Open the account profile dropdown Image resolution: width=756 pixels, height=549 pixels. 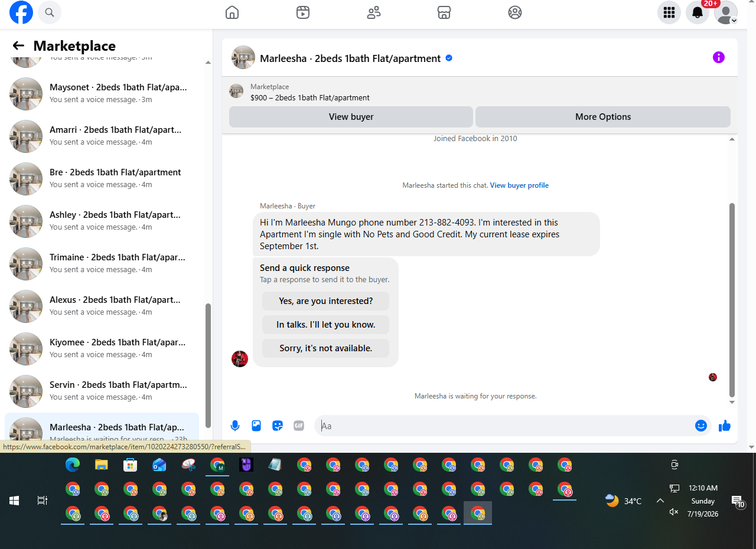click(x=726, y=12)
